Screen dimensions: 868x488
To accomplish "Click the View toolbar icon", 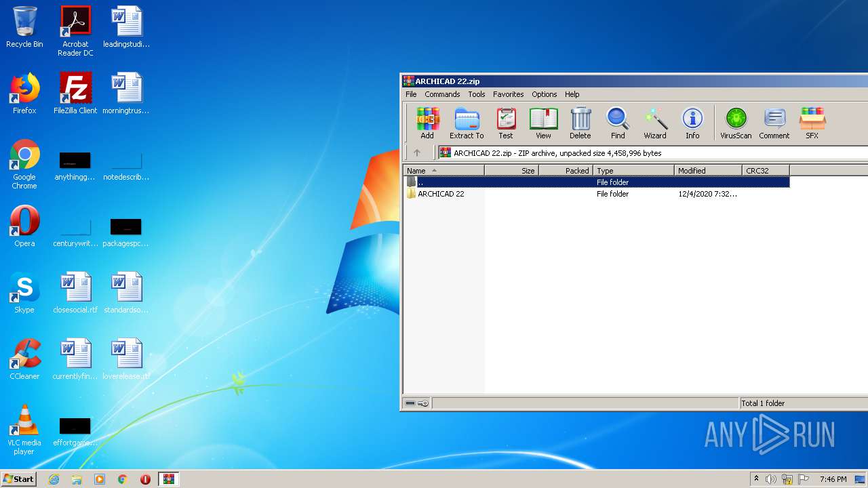I will coord(543,123).
